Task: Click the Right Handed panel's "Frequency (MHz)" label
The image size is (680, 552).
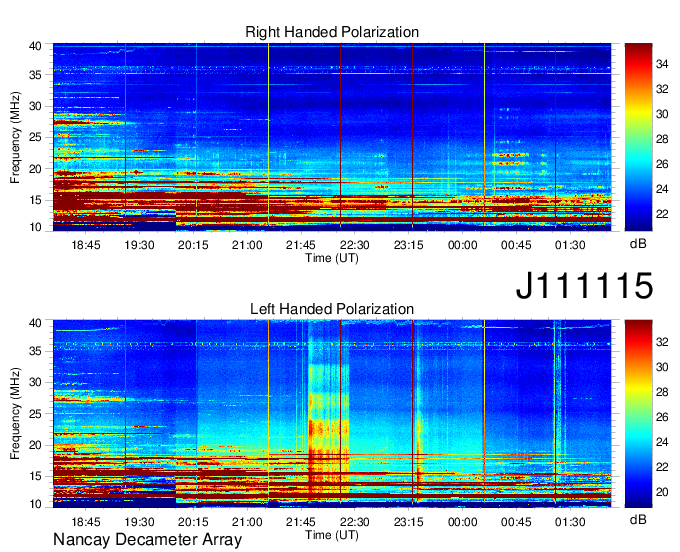Action: click(x=15, y=137)
